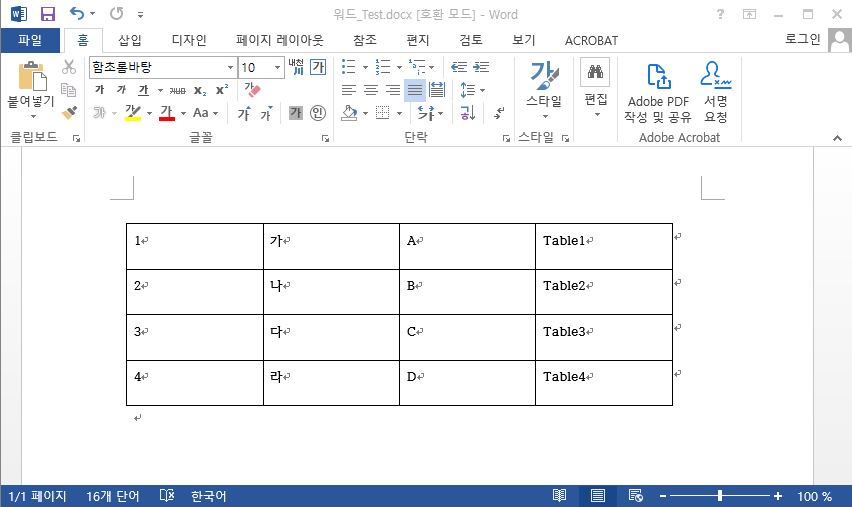852x507 pixels.
Task: Switch to print layout view in status bar
Action: coord(598,496)
